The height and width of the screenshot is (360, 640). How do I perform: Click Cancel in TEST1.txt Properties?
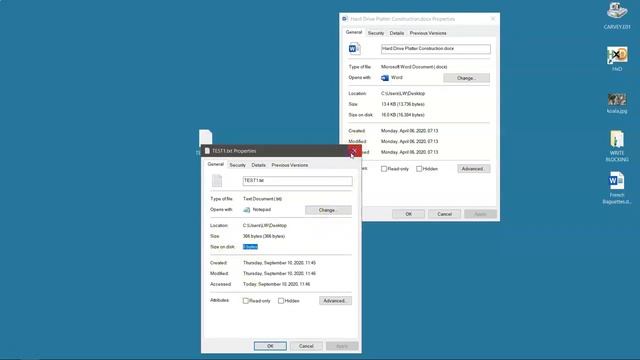(x=306, y=346)
